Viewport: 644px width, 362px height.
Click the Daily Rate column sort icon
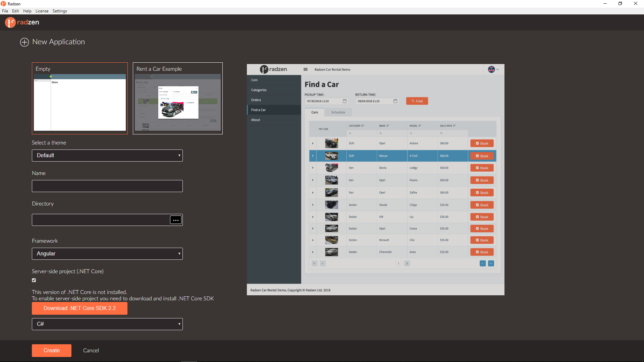[x=454, y=126]
